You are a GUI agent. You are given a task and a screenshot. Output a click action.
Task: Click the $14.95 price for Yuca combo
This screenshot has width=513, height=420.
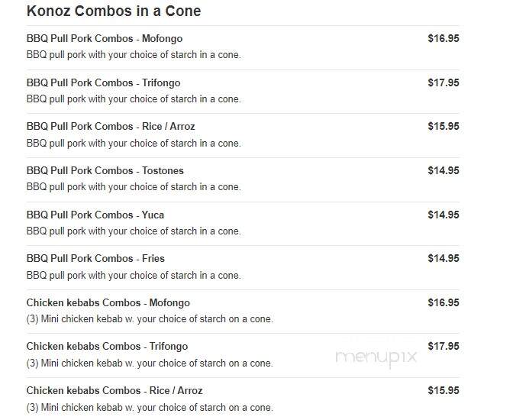pos(444,215)
